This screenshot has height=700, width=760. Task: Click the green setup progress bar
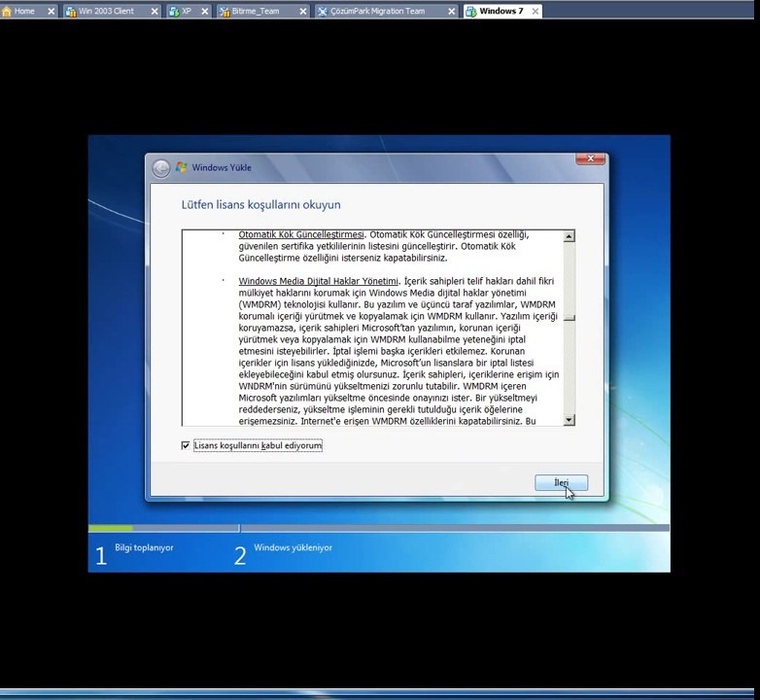(111, 528)
